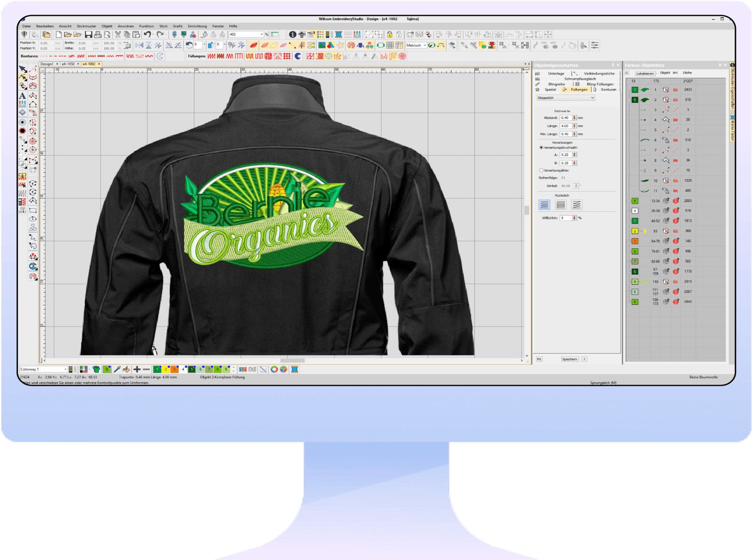Viewport: 752px width, 560px height.
Task: Click the FX button in properties panel
Action: (x=539, y=359)
